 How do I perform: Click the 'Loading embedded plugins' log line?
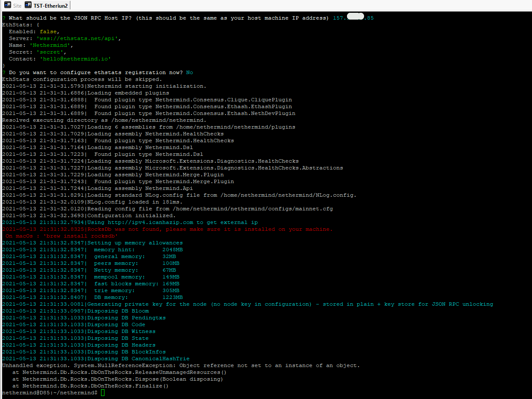(86, 93)
